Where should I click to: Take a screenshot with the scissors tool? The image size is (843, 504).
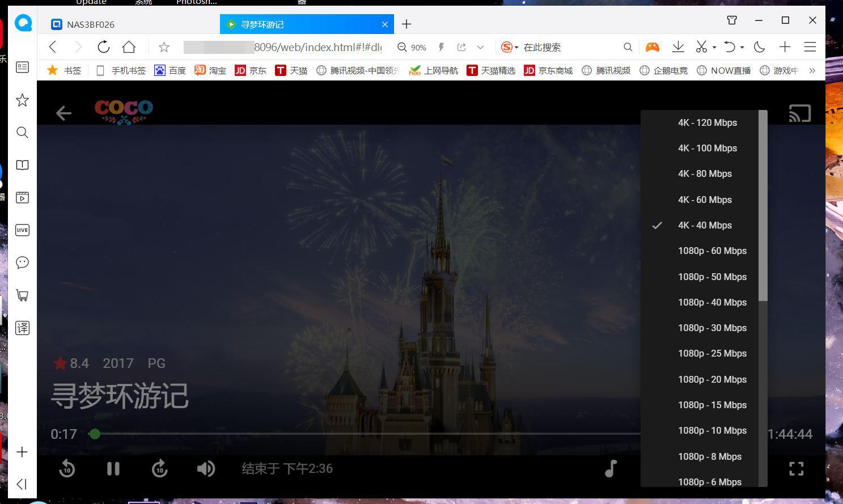(701, 47)
